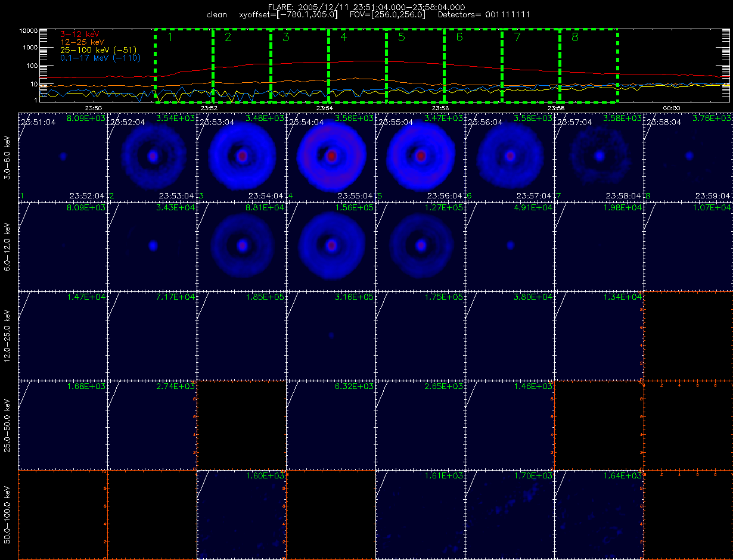The image size is (733, 560).
Task: Select interval 1 label in the light curve
Action: point(170,38)
